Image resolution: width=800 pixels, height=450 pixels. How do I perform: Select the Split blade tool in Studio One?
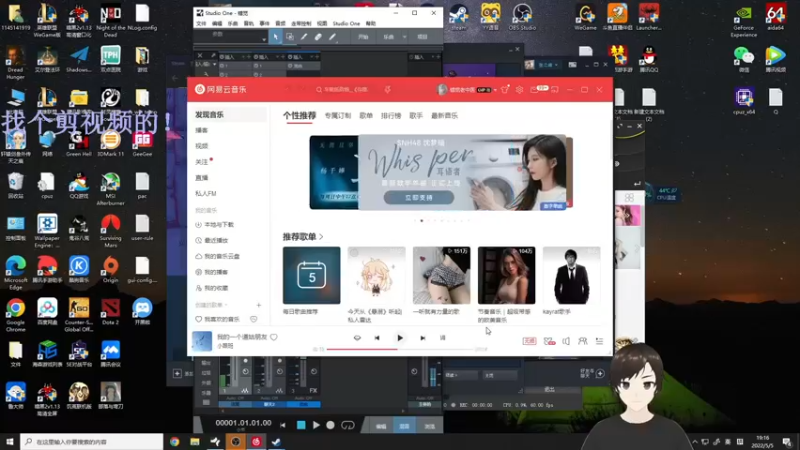304,37
